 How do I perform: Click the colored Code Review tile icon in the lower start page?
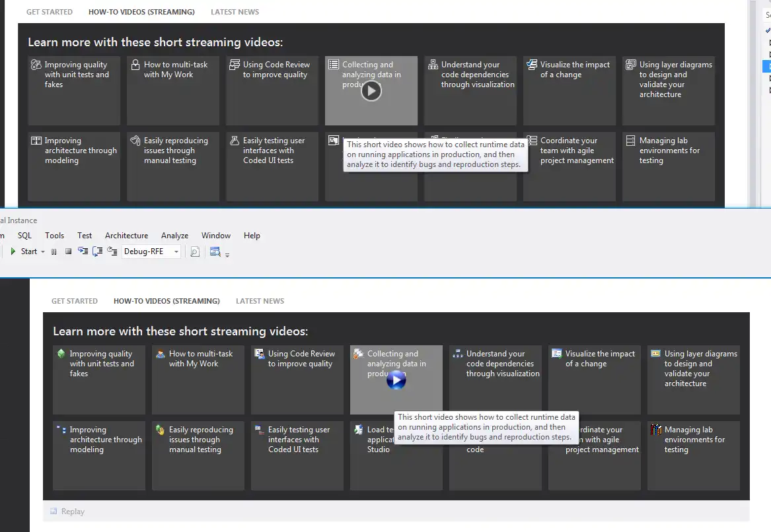(259, 354)
